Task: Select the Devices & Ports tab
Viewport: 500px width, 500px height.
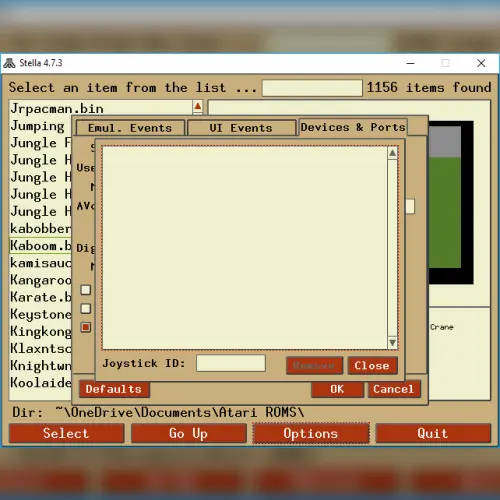Action: (x=353, y=127)
